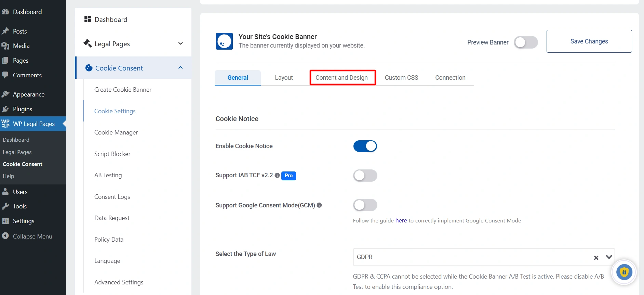The width and height of the screenshot is (644, 295).
Task: Click the Collapse Menu arrow icon
Action: coord(5,236)
